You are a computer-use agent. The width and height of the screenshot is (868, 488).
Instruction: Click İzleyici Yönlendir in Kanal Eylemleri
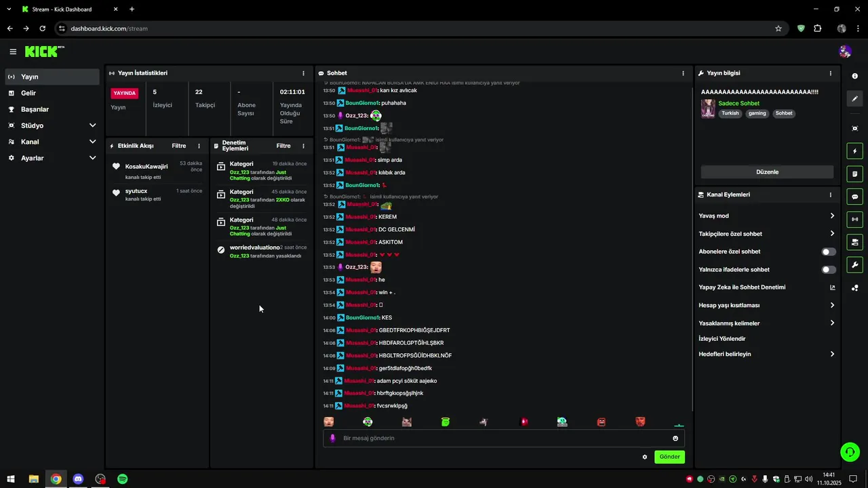tap(722, 339)
